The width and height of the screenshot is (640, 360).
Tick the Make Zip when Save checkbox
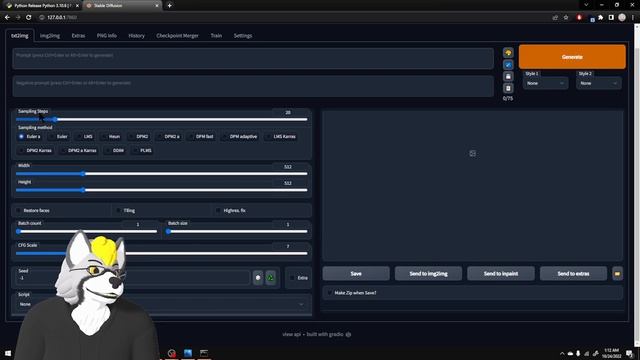click(330, 293)
